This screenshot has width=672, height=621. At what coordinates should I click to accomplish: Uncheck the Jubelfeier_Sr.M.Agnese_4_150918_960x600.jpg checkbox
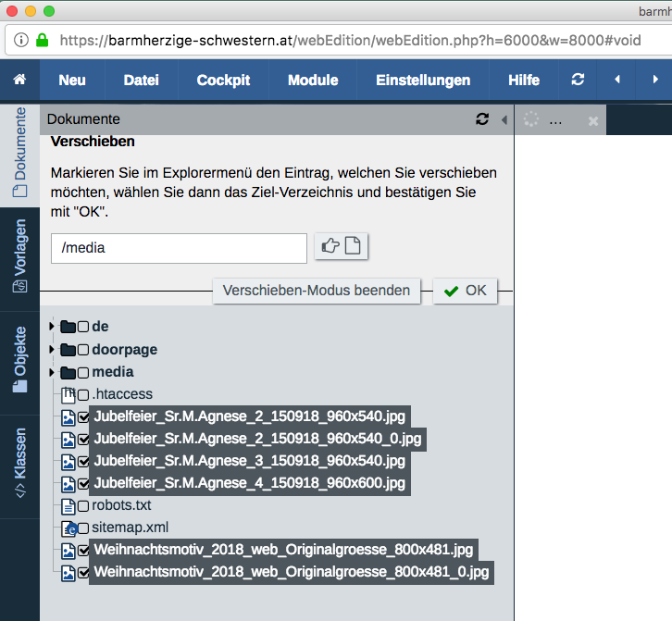point(83,484)
